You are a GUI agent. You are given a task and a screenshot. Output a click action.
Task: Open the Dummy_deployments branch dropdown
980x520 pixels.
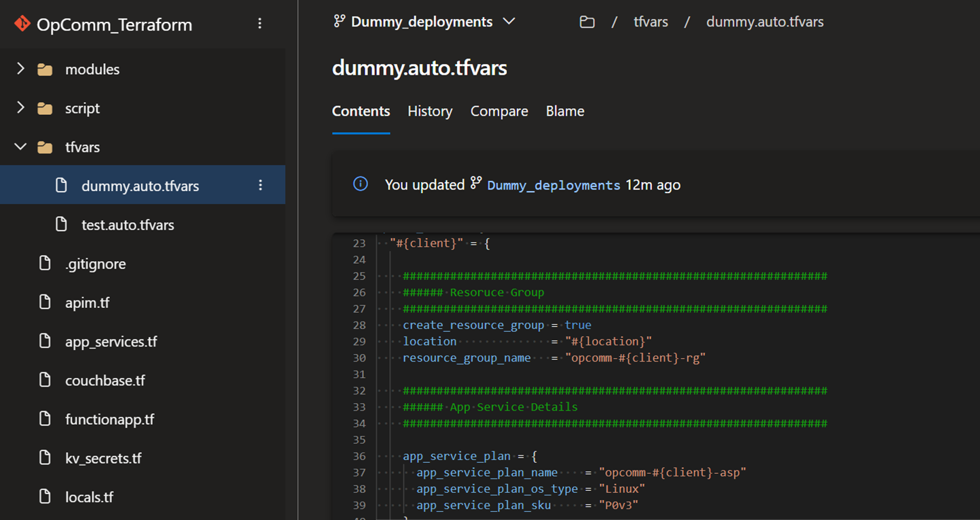click(x=508, y=22)
